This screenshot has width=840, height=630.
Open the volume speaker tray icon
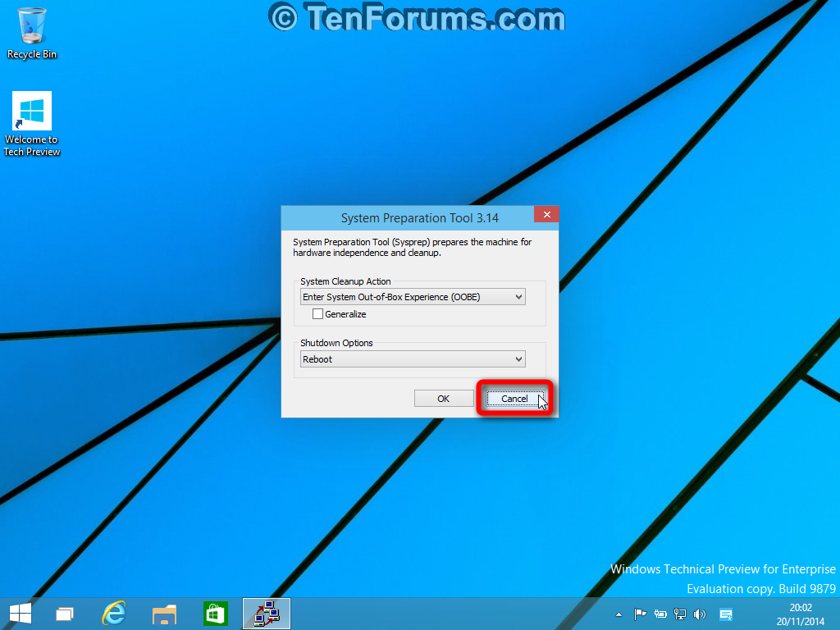pyautogui.click(x=699, y=614)
